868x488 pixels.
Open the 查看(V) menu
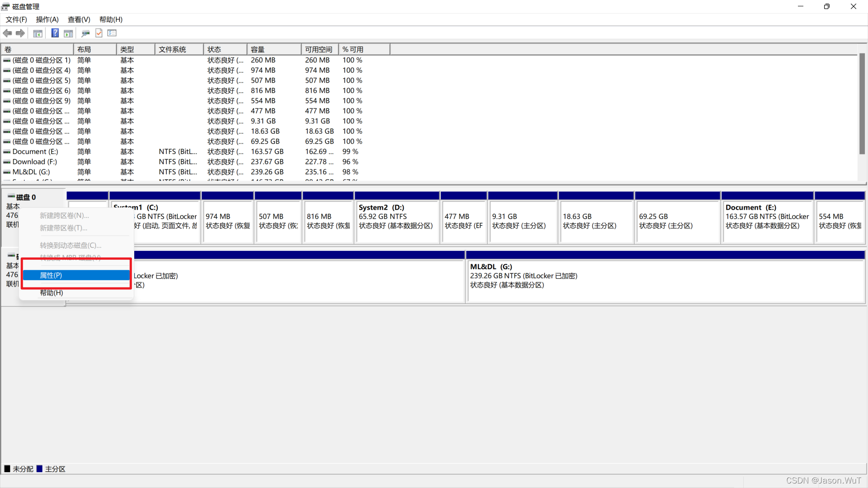click(x=79, y=19)
